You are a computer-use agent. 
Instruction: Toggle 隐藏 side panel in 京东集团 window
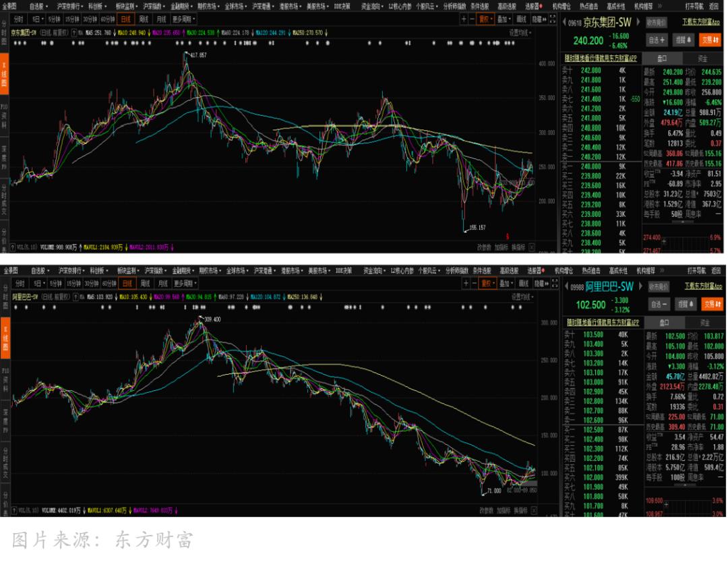click(539, 20)
